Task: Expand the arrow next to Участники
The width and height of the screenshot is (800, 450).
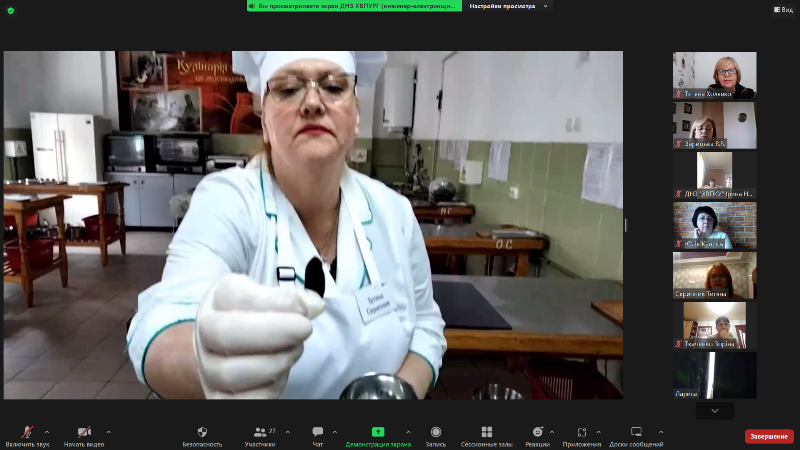Action: [288, 432]
